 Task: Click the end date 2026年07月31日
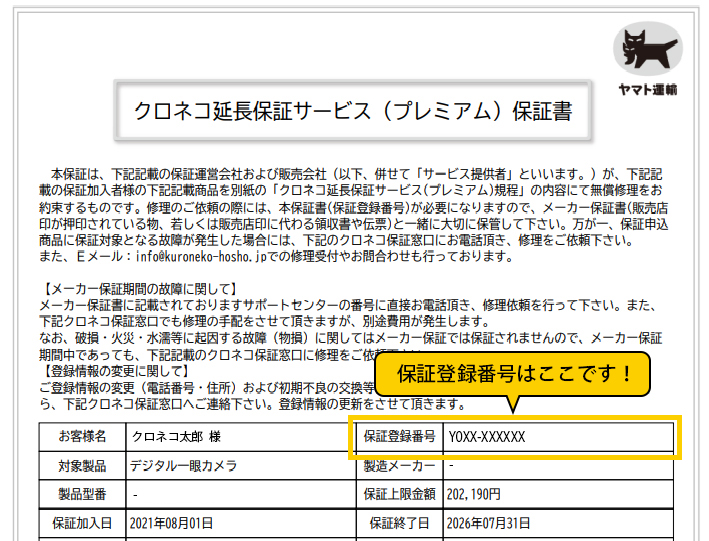click(488, 523)
